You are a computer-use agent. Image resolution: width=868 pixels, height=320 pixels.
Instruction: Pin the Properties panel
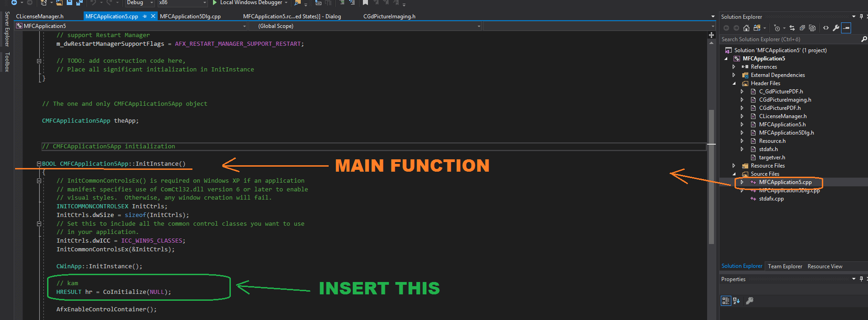point(861,279)
